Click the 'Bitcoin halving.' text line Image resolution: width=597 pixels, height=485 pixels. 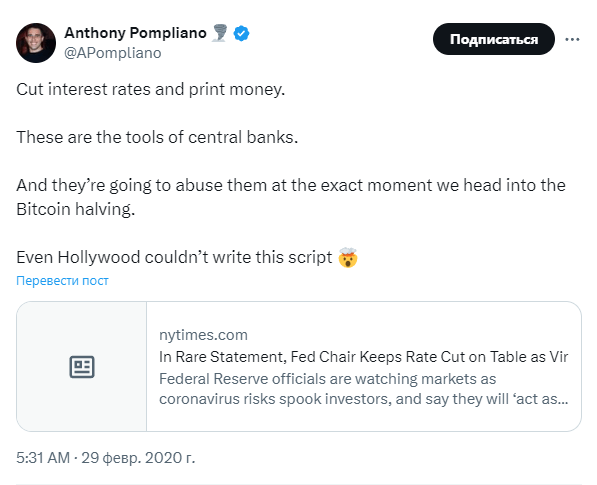point(75,209)
